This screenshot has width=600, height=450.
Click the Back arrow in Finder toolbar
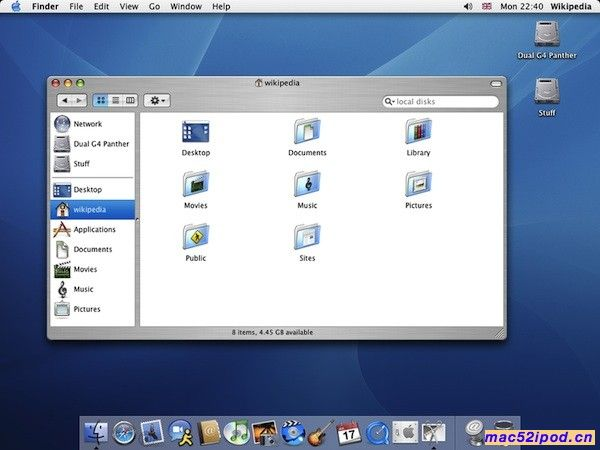click(65, 101)
